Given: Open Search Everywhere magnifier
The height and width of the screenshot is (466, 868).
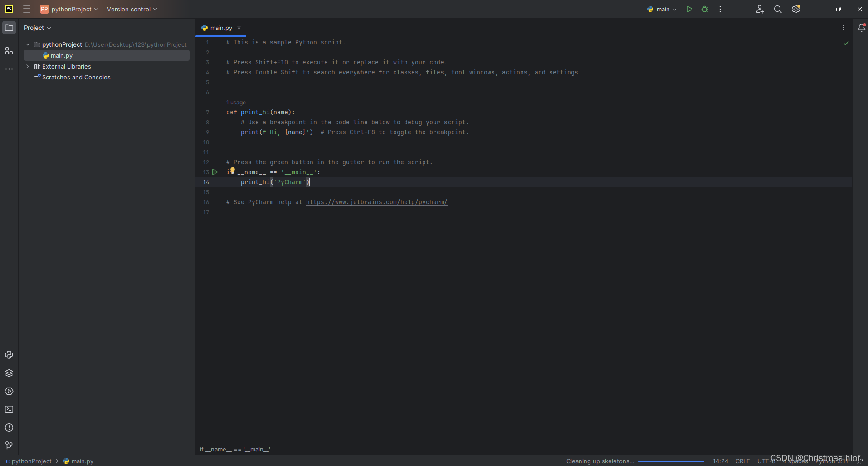Looking at the screenshot, I should [778, 9].
